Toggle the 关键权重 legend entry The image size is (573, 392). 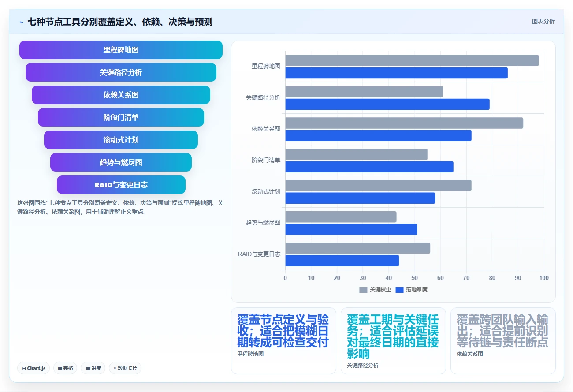(x=375, y=290)
